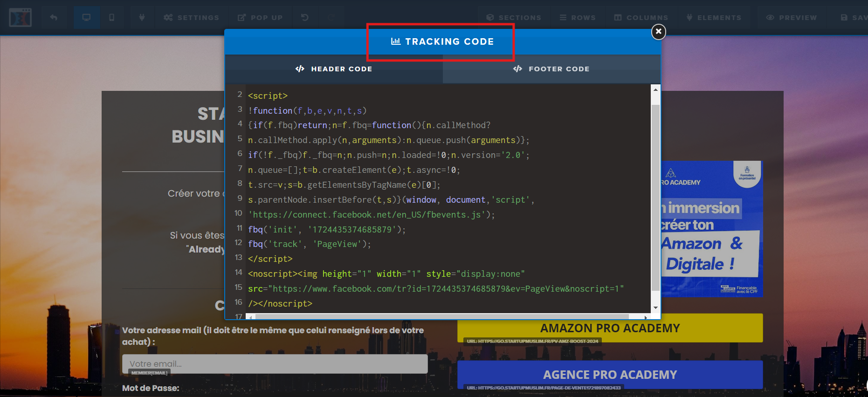Click the back arrow in the top toolbar
The image size is (868, 397).
click(54, 17)
